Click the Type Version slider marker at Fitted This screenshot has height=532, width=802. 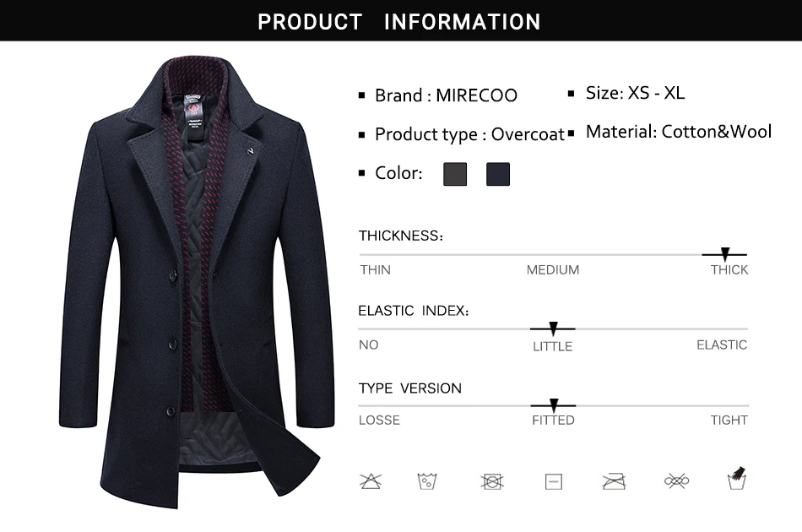pos(554,405)
